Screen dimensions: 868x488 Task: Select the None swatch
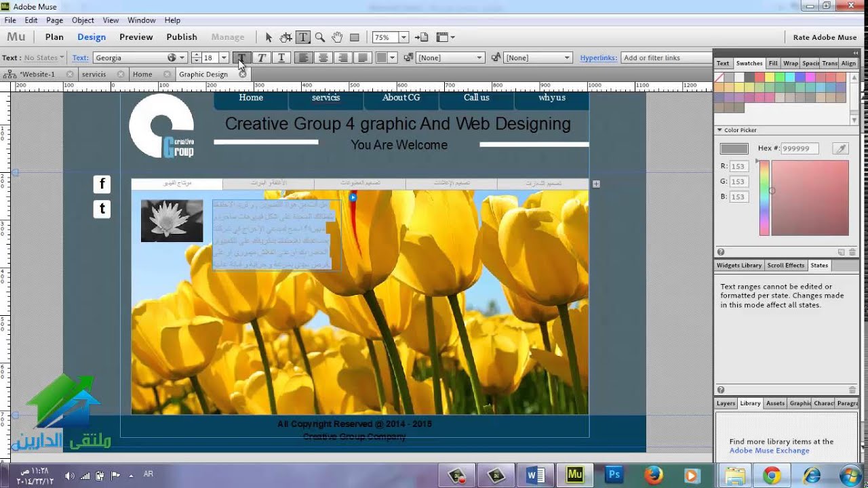[719, 78]
